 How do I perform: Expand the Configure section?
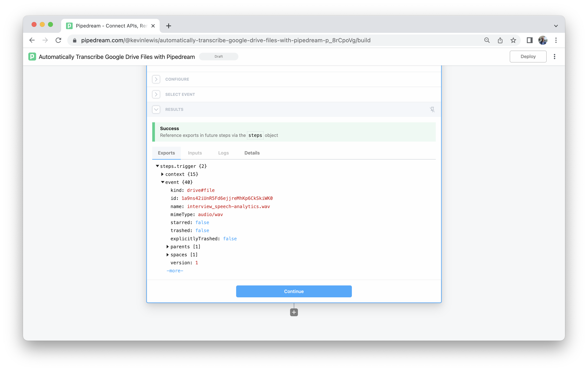(x=156, y=79)
